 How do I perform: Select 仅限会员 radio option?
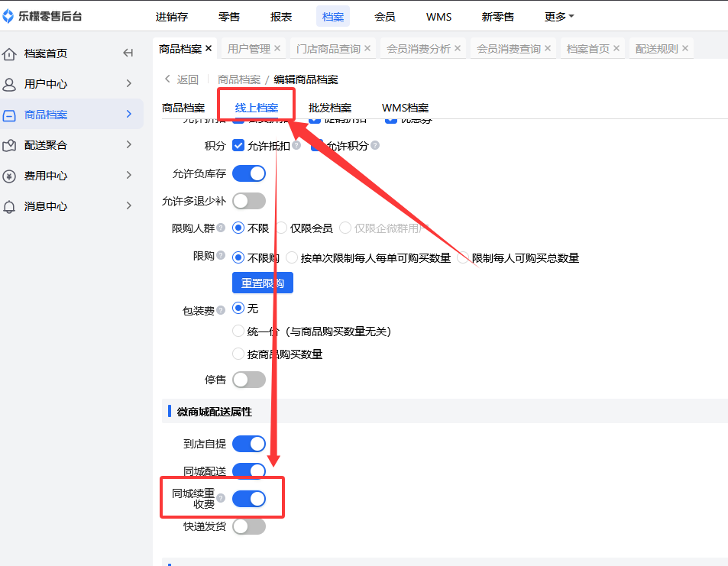(x=281, y=228)
